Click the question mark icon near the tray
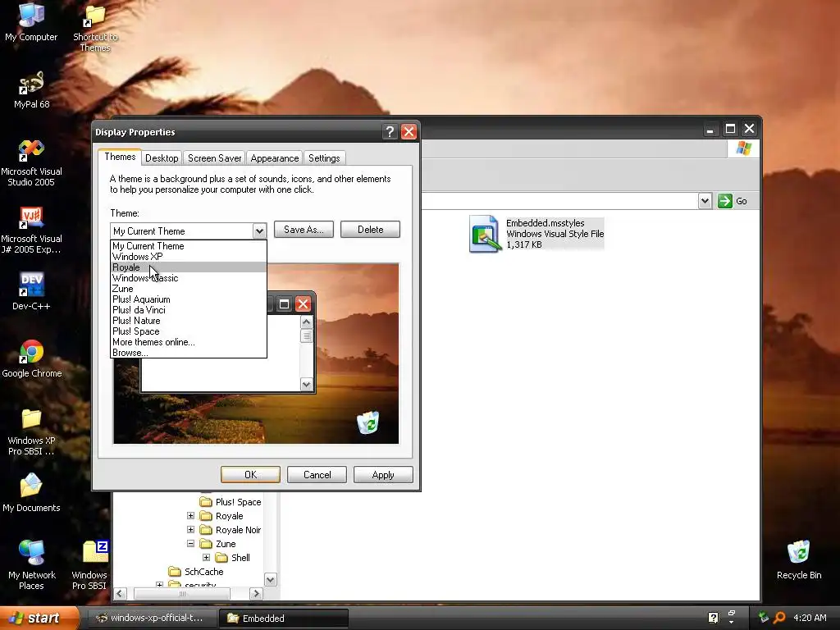The height and width of the screenshot is (630, 840). tap(713, 618)
